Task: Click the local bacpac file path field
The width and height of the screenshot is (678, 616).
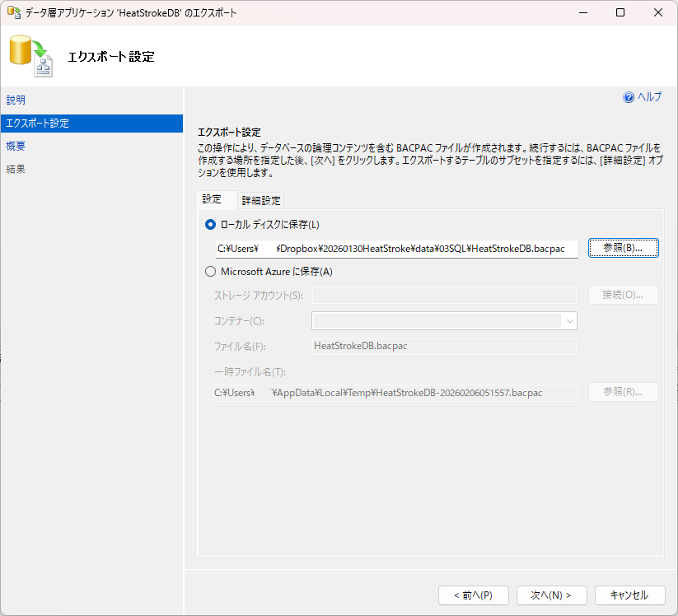Action: pos(395,249)
